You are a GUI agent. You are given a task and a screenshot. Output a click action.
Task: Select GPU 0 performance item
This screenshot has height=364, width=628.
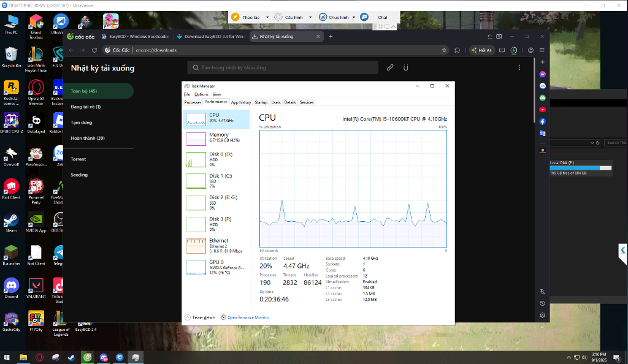click(216, 267)
